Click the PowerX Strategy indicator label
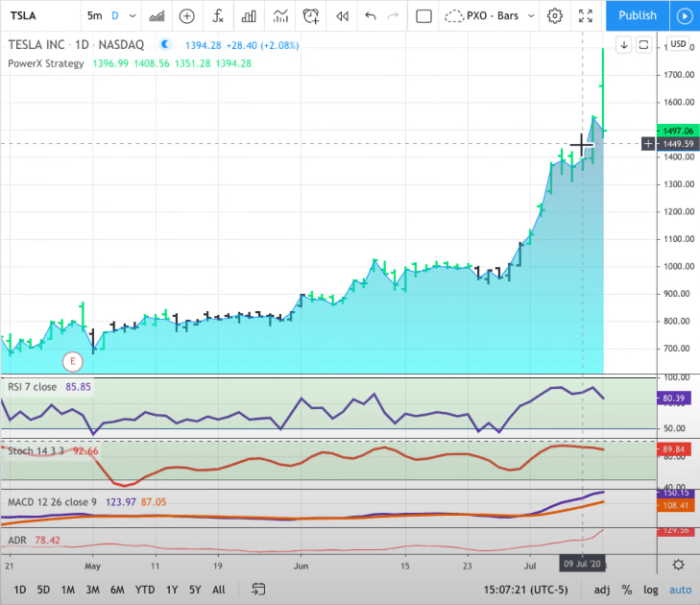This screenshot has height=605, width=700. [x=45, y=63]
